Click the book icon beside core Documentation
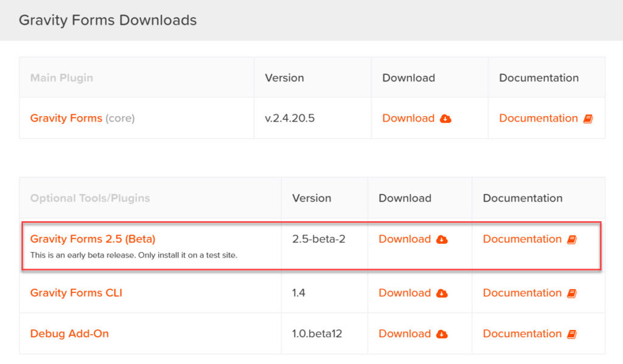Viewport: 623px width, 364px height. pyautogui.click(x=587, y=118)
